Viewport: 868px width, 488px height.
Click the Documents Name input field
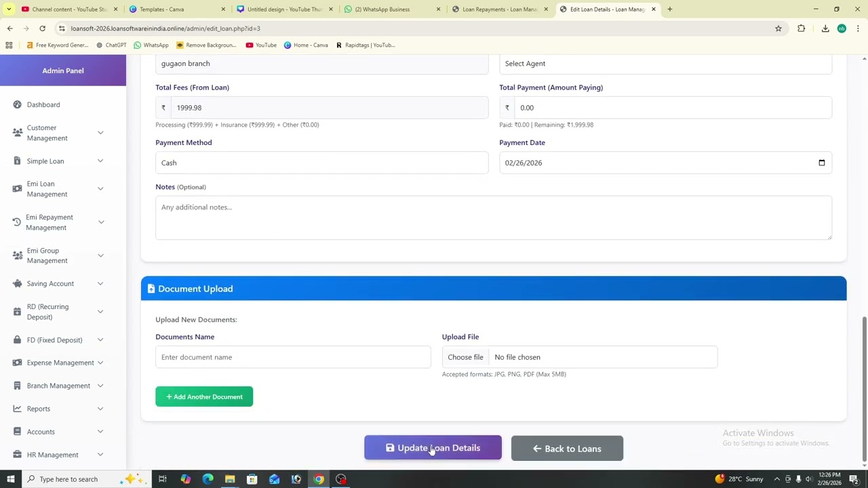click(293, 357)
